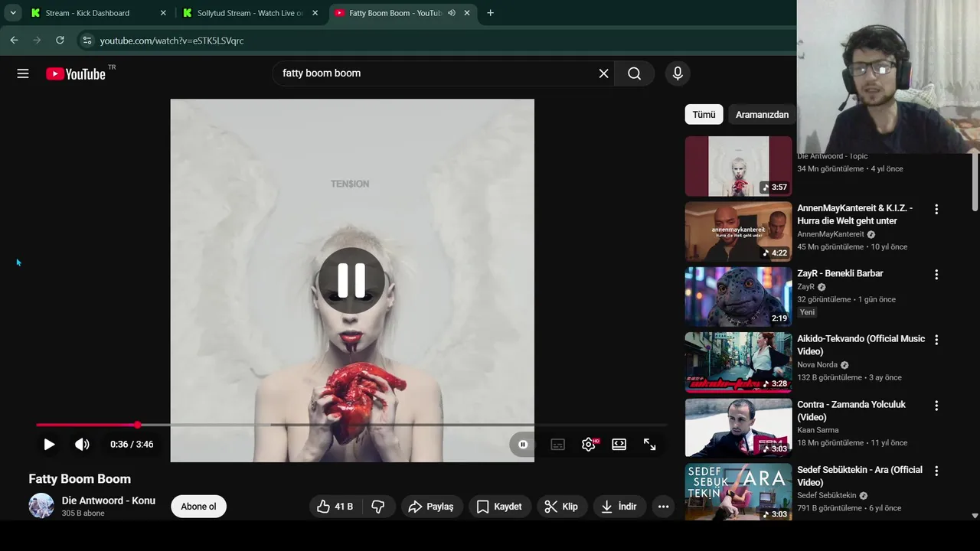The width and height of the screenshot is (980, 551).
Task: Mute the video volume speaker icon
Action: point(82,444)
